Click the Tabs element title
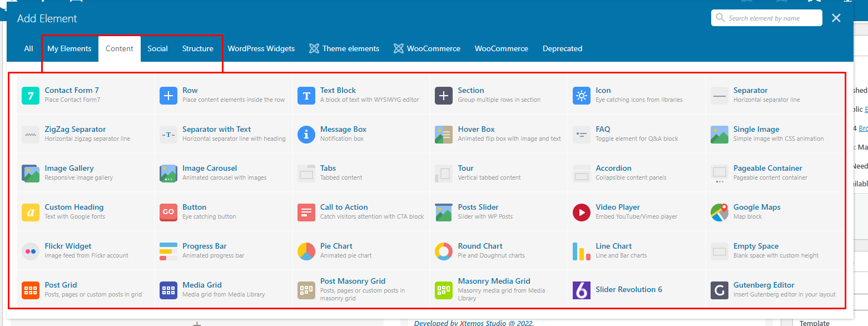The width and height of the screenshot is (868, 326). click(x=328, y=168)
